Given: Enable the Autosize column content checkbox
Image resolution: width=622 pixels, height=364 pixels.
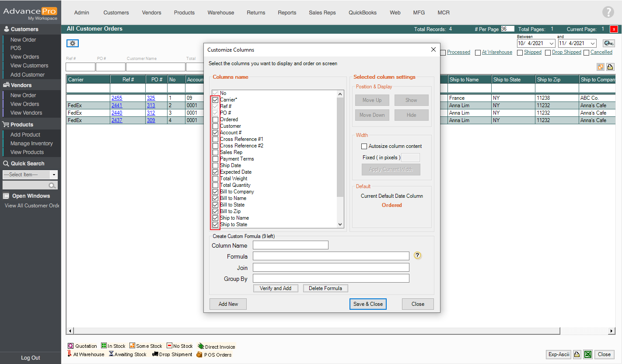Looking at the screenshot, I should coord(364,146).
